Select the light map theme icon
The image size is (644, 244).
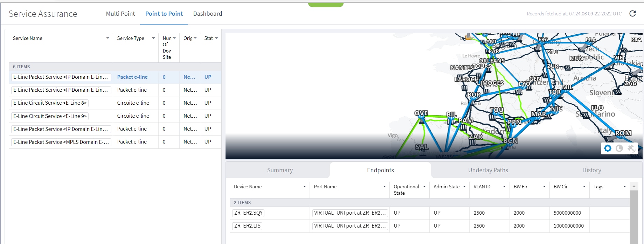pos(608,148)
